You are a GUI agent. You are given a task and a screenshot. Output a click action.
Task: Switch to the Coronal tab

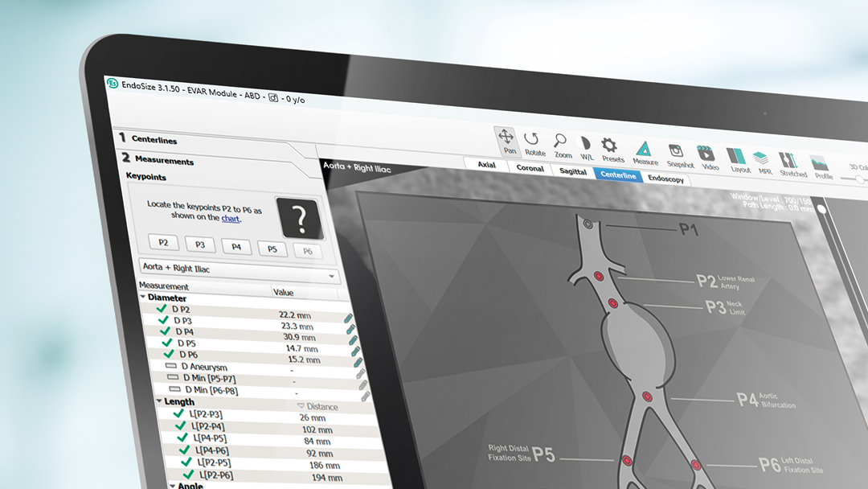530,168
